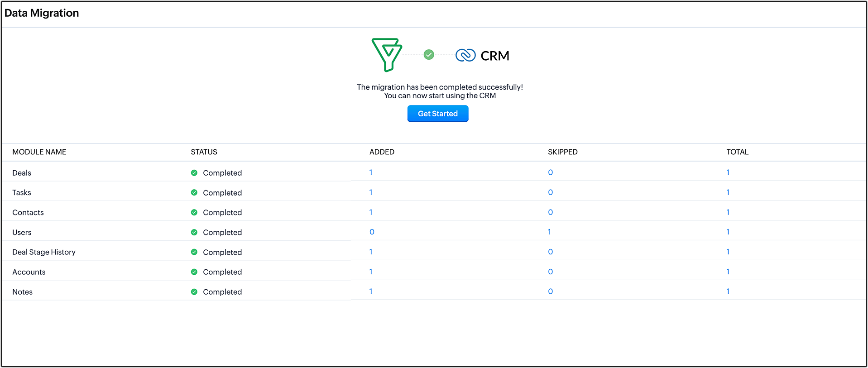The height and width of the screenshot is (368, 868).
Task: Click the SKIPPED column header
Action: click(562, 152)
